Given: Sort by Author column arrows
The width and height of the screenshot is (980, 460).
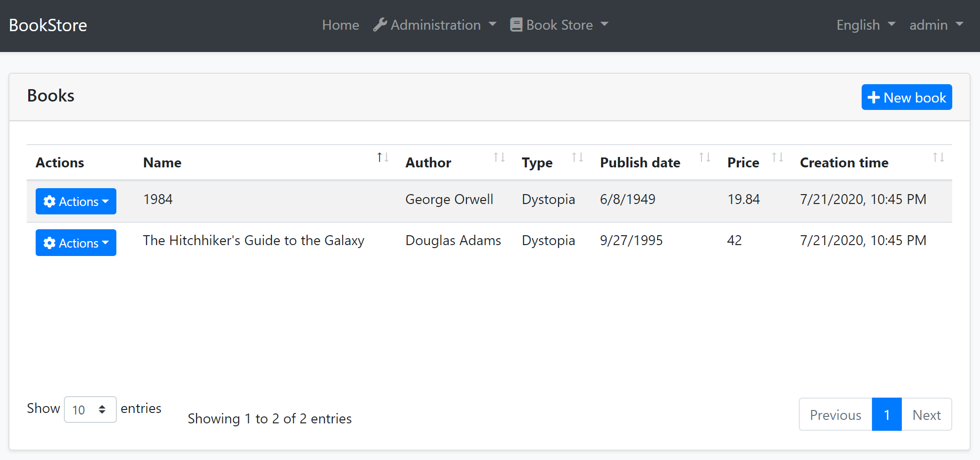Looking at the screenshot, I should pyautogui.click(x=499, y=157).
